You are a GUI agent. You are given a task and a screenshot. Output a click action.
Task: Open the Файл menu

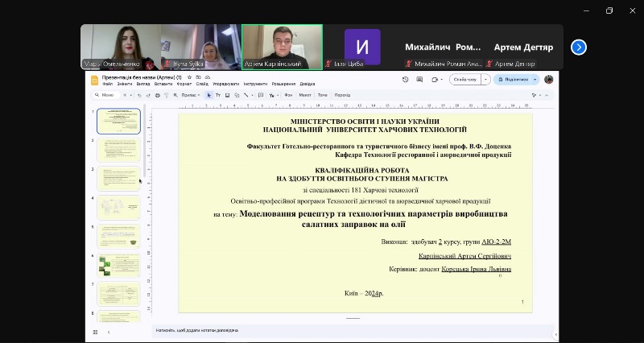click(x=108, y=84)
